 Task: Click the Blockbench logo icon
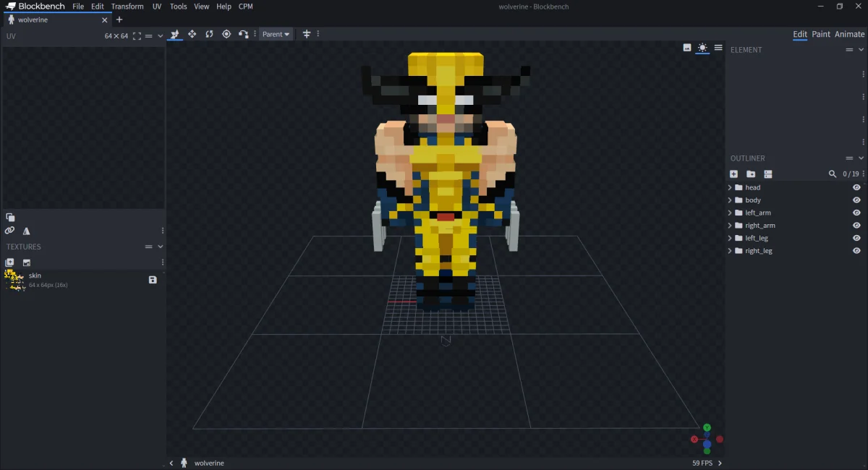[x=11, y=7]
